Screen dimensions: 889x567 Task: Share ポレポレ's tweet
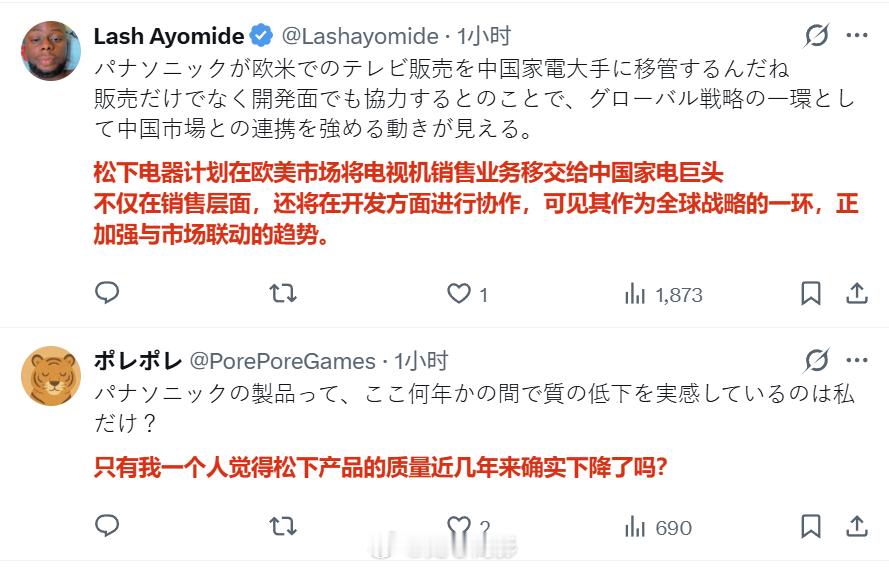(x=857, y=526)
